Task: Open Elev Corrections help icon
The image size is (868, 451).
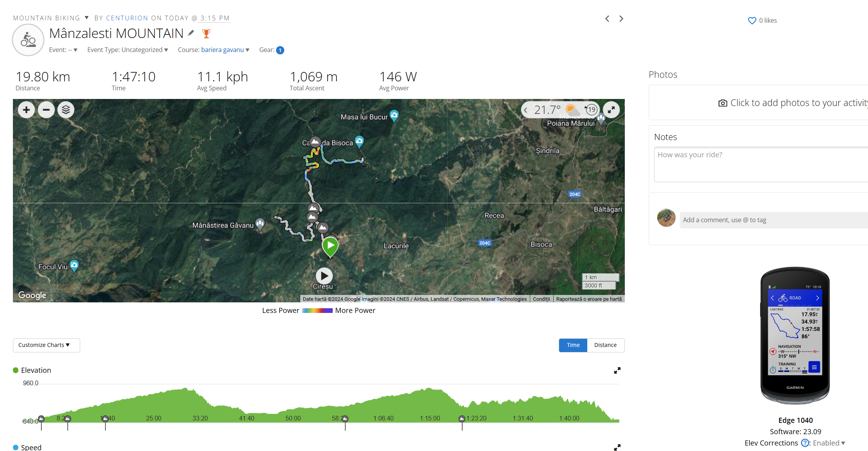Action: tap(805, 443)
